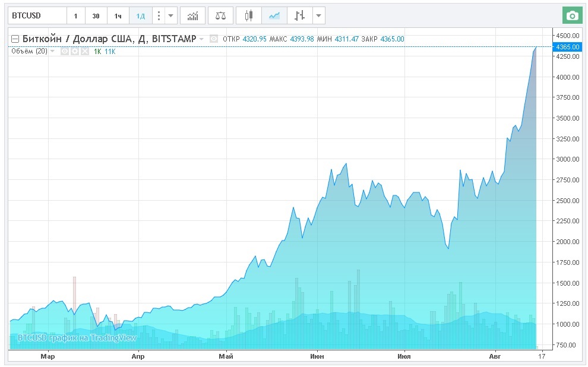Click the Июн date axis label
The width and height of the screenshot is (588, 367).
coord(317,356)
